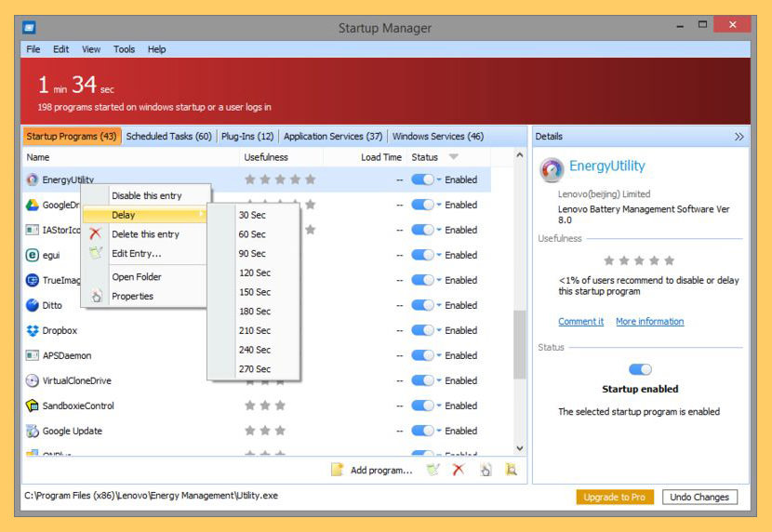The width and height of the screenshot is (772, 532).
Task: Expand the Delay submenu entry
Action: [147, 215]
